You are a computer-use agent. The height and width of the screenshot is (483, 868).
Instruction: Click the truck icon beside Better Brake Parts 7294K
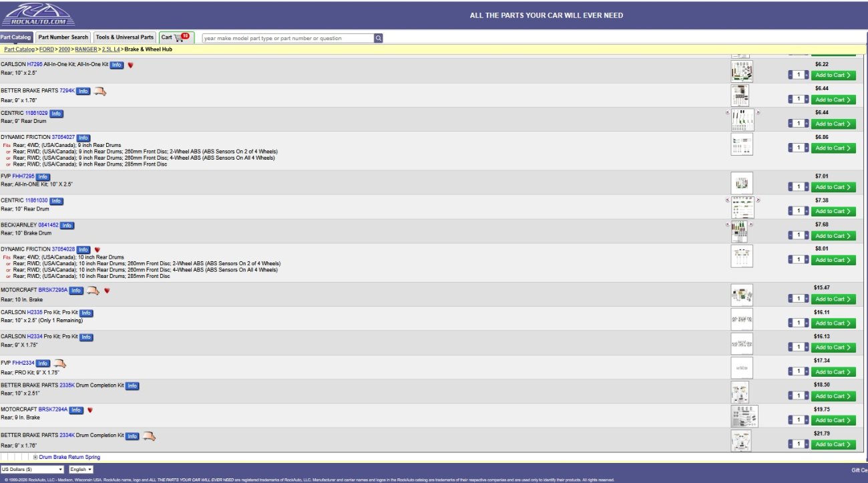(99, 91)
